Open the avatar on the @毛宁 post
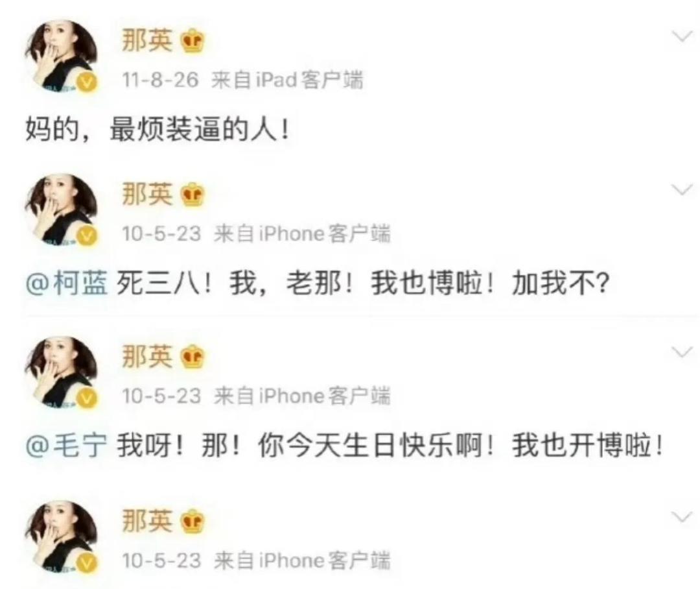This screenshot has height=589, width=700. pos(61,372)
